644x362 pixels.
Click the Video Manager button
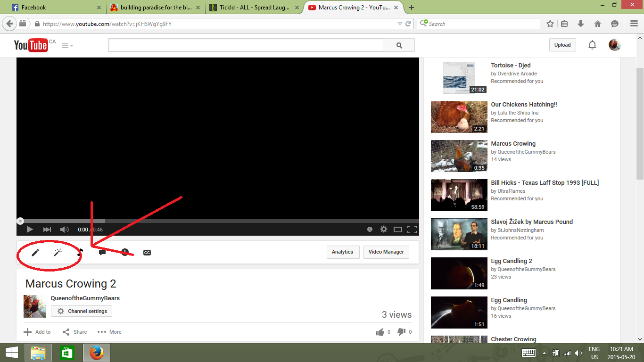386,252
